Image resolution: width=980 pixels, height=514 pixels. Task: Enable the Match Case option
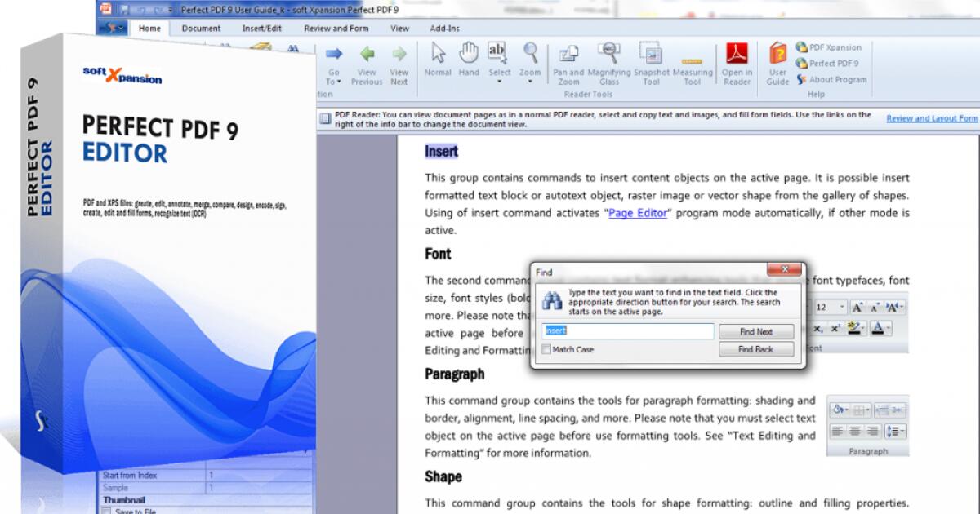[546, 349]
